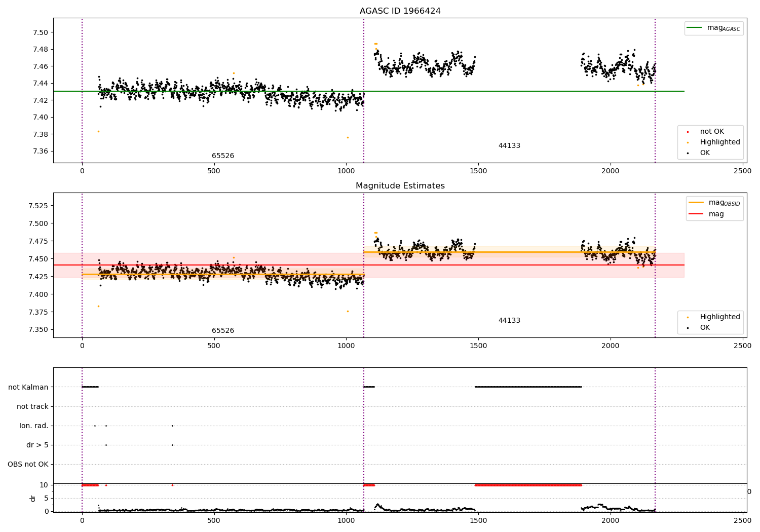
Task: Click green line swatch in mag AGASC legend
Action: [695, 28]
